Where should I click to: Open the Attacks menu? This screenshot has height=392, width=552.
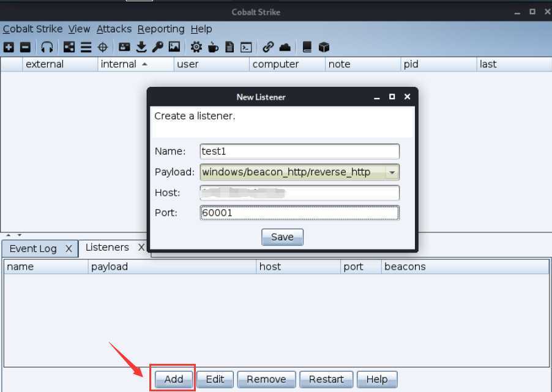[x=114, y=29]
